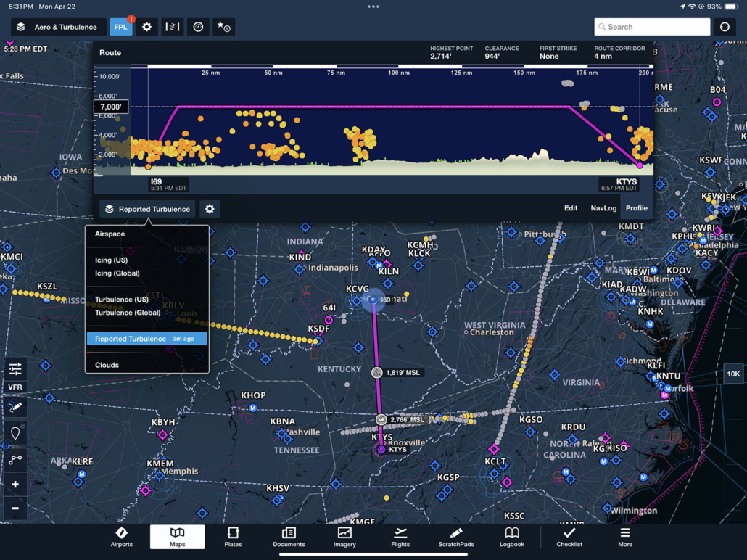Open the Reported Turbulence layer picker
Screen dimensions: 747x560
click(x=146, y=209)
